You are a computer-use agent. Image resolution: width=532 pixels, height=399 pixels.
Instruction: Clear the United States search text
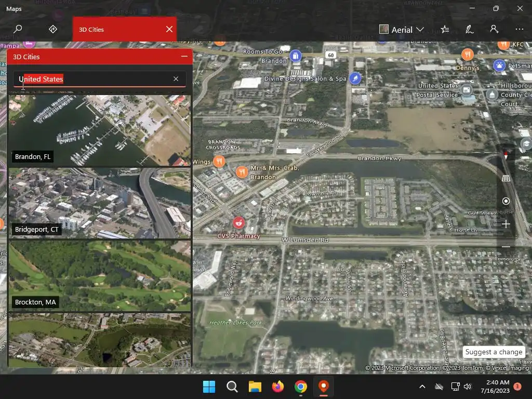(x=176, y=79)
